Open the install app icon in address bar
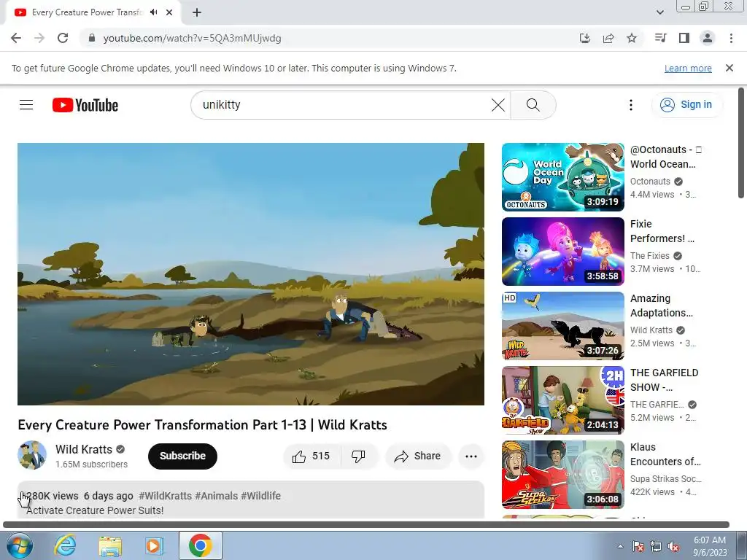The image size is (747, 560). pyautogui.click(x=584, y=38)
